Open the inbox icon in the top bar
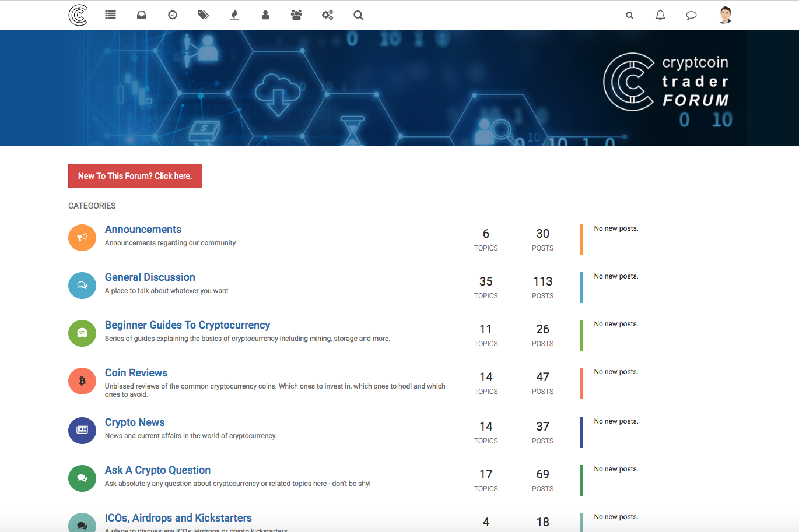This screenshot has height=532, width=799. coord(141,15)
